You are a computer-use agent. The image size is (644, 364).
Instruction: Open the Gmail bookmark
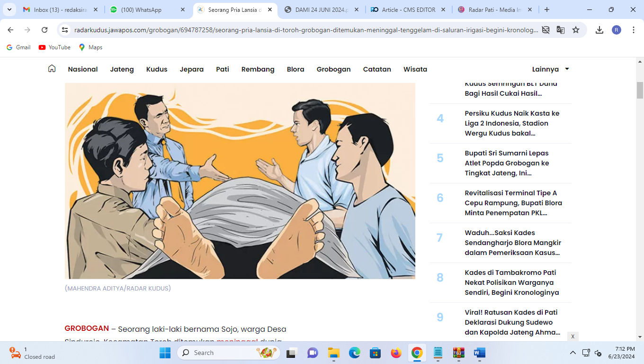18,47
